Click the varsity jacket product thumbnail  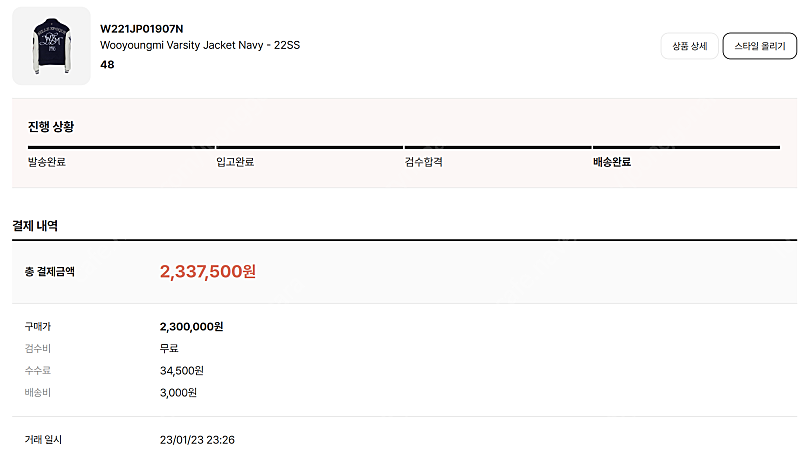[x=51, y=46]
